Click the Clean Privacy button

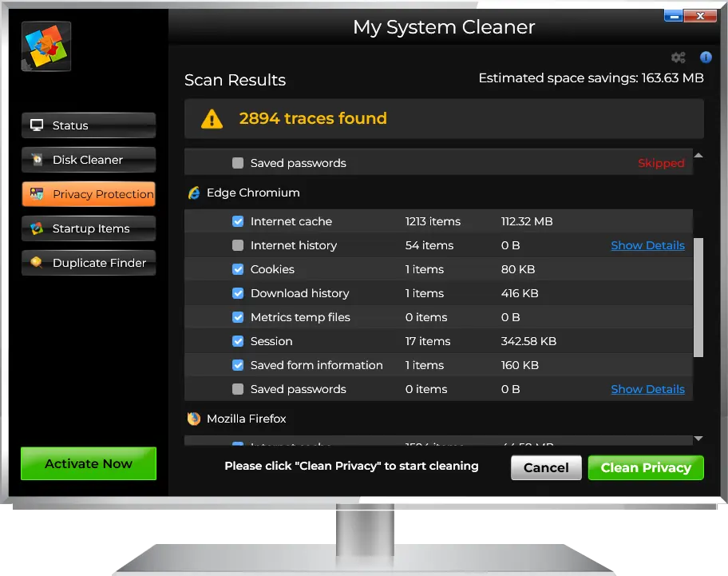tap(646, 468)
